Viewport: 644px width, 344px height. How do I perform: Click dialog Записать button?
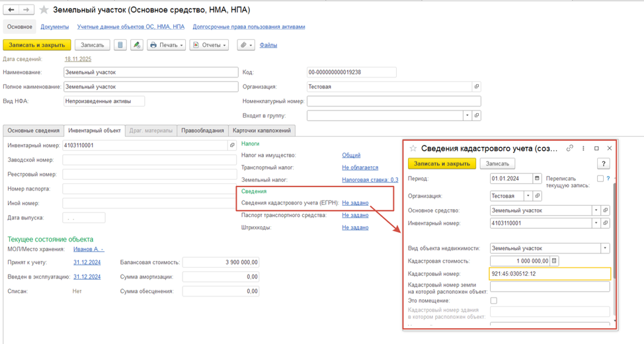coord(497,163)
